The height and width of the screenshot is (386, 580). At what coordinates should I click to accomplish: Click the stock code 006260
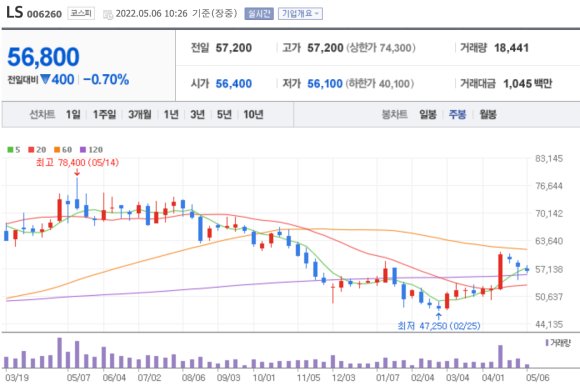44,14
